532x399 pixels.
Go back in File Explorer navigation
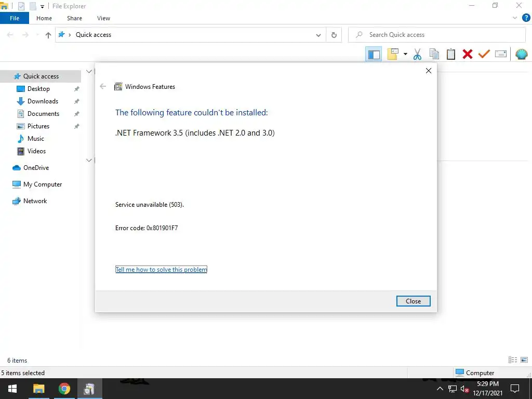(x=10, y=35)
